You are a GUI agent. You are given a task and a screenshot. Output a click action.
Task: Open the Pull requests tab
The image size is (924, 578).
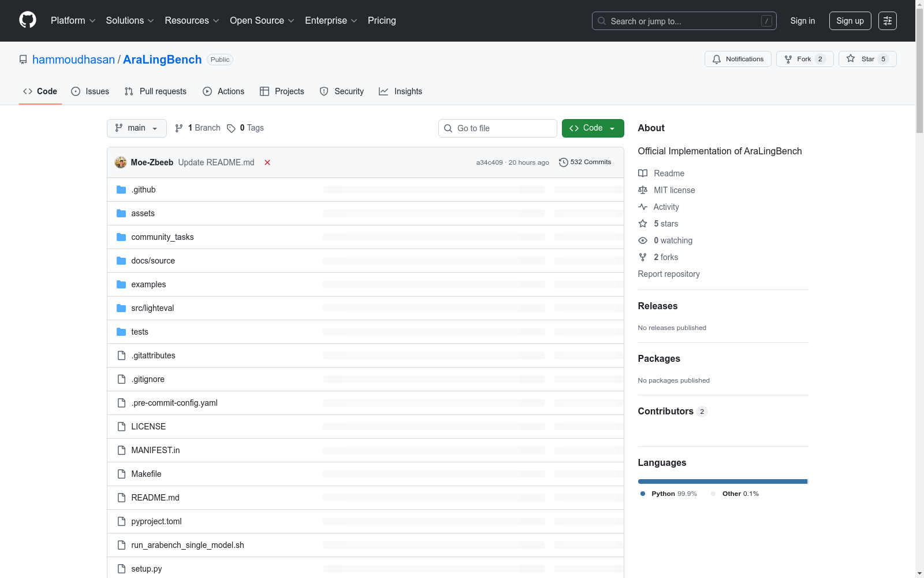[155, 91]
